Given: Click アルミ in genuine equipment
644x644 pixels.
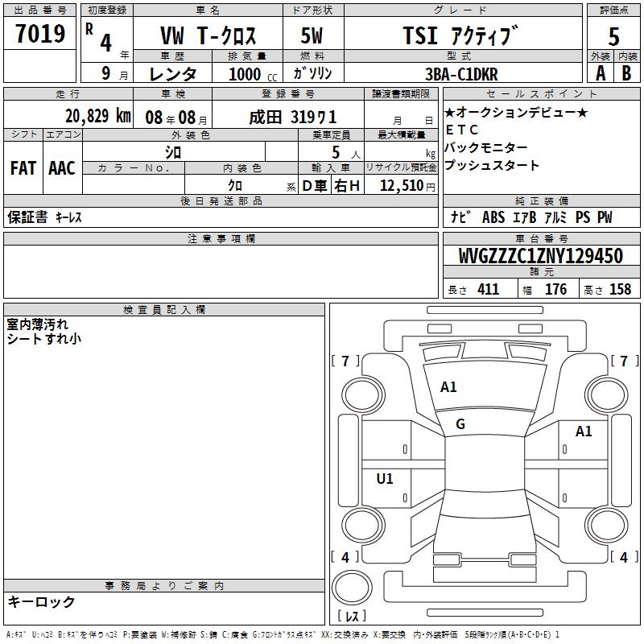Looking at the screenshot, I should coord(555,217).
